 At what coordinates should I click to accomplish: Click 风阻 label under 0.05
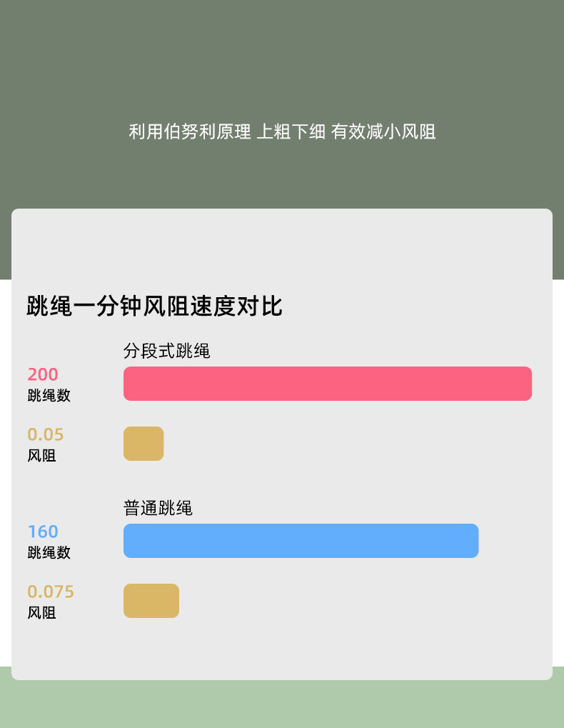41,456
